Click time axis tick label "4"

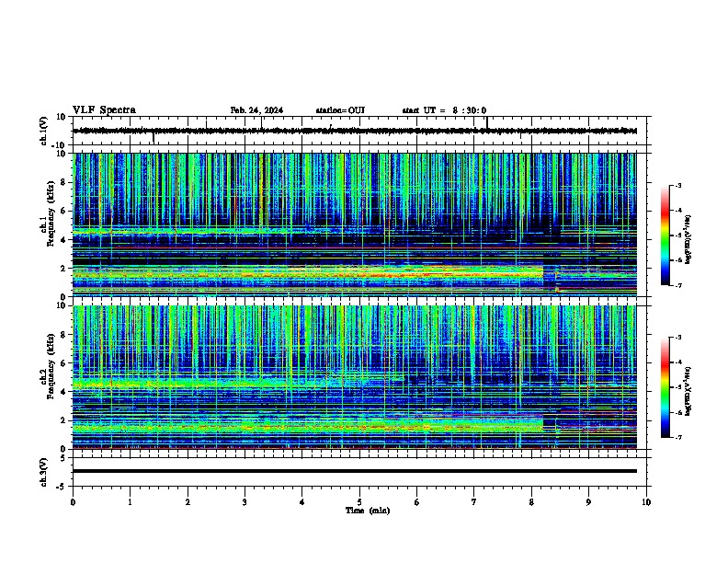[x=302, y=502]
